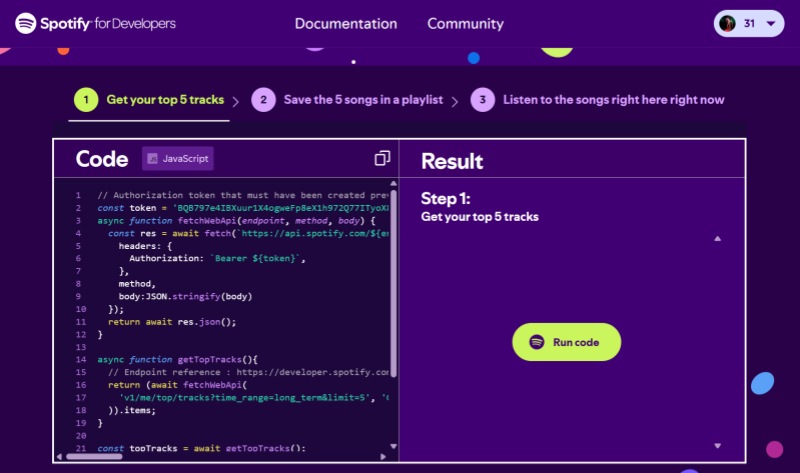Click the code panel horizontal scrollbar thumb
800x473 pixels.
pos(94,456)
